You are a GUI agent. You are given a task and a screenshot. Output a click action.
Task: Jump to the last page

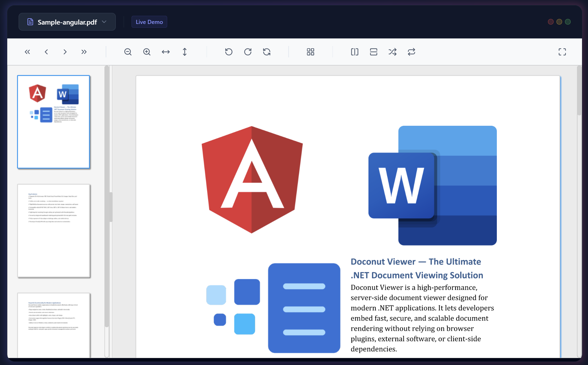click(x=84, y=52)
